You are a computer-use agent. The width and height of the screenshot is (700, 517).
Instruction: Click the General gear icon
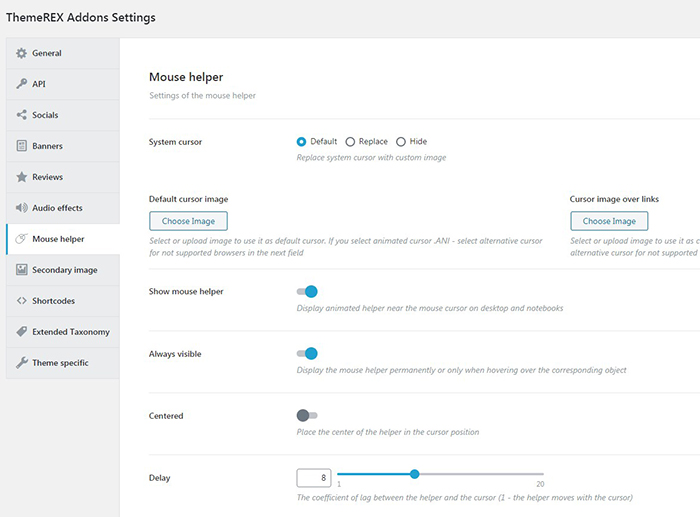point(21,53)
